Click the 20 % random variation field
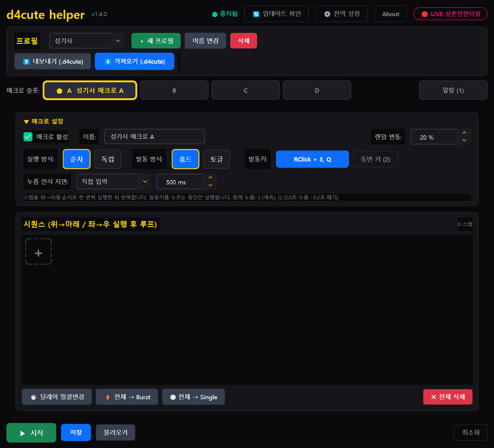This screenshot has width=494, height=448. 434,137
